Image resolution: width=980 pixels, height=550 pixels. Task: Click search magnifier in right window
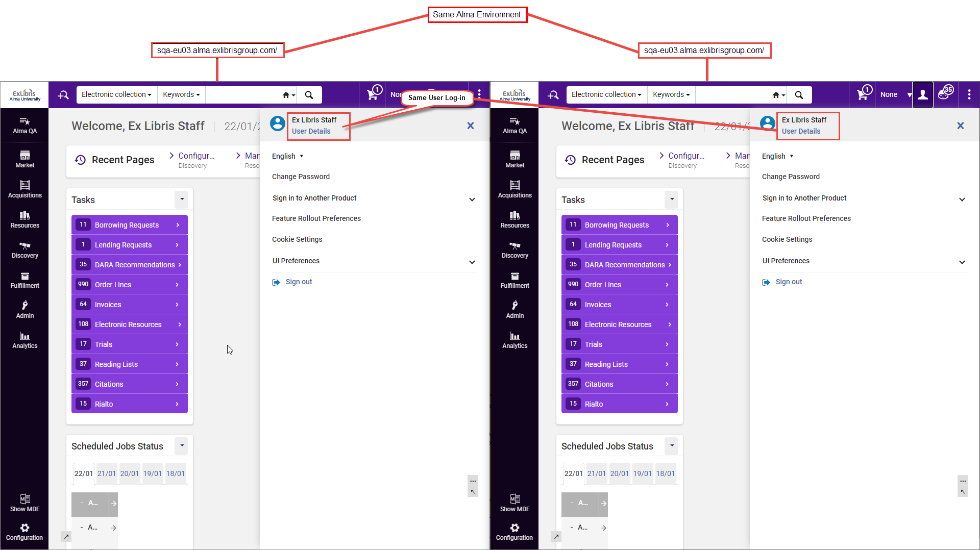799,95
